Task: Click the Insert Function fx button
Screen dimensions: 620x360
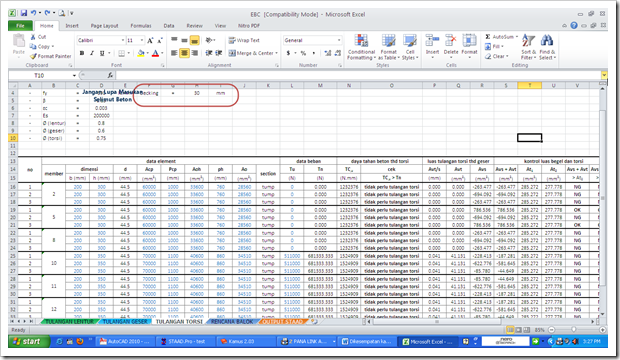Action: tap(110, 75)
